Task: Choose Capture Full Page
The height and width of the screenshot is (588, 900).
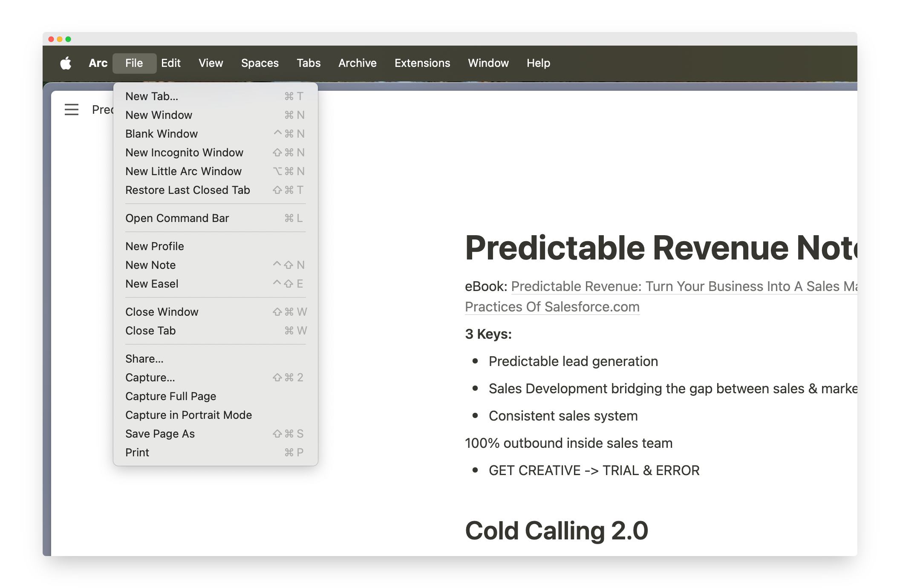Action: point(216,396)
